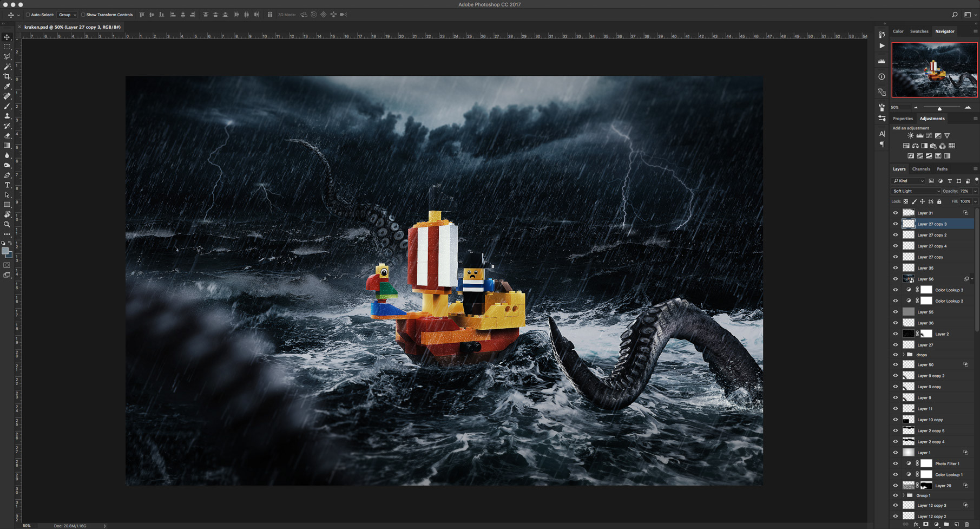The width and height of the screenshot is (980, 529).
Task: Enable Show Transform Controls checkbox
Action: (x=83, y=15)
